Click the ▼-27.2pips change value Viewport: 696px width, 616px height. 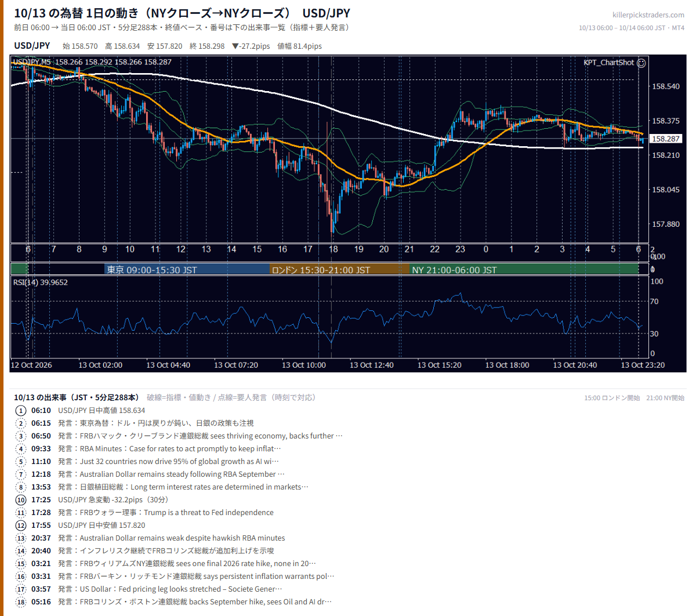click(251, 46)
